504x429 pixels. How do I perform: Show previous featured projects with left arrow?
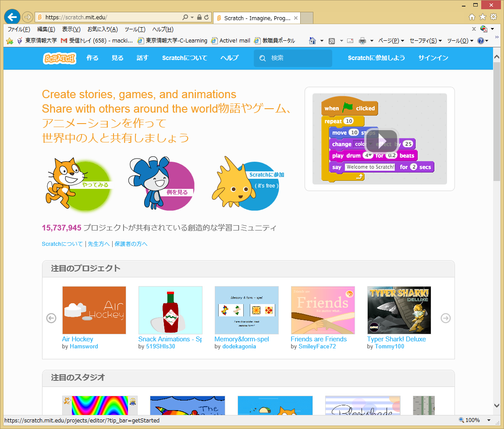51,318
